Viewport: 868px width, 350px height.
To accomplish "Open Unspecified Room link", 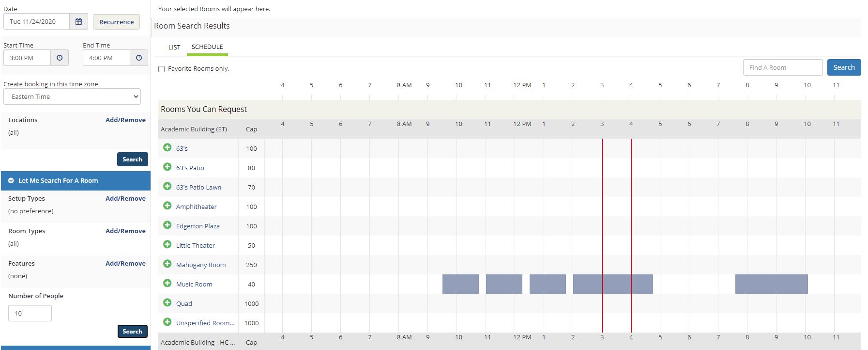I will point(205,323).
